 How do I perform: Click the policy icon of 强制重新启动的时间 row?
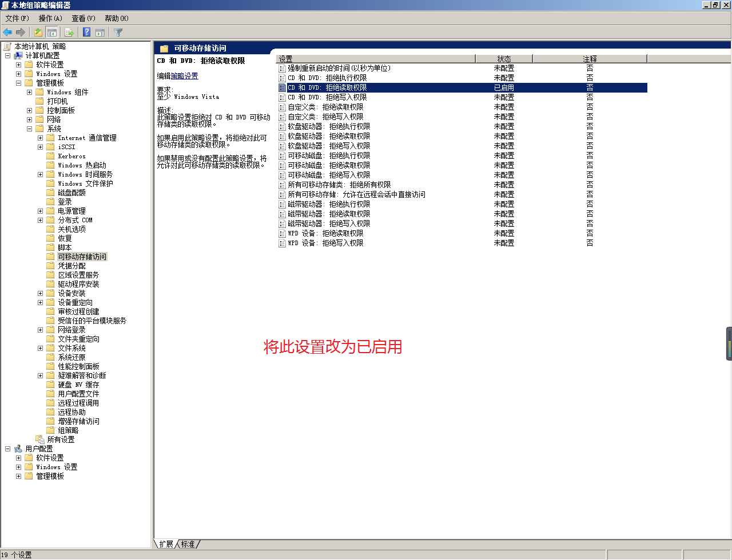click(282, 68)
